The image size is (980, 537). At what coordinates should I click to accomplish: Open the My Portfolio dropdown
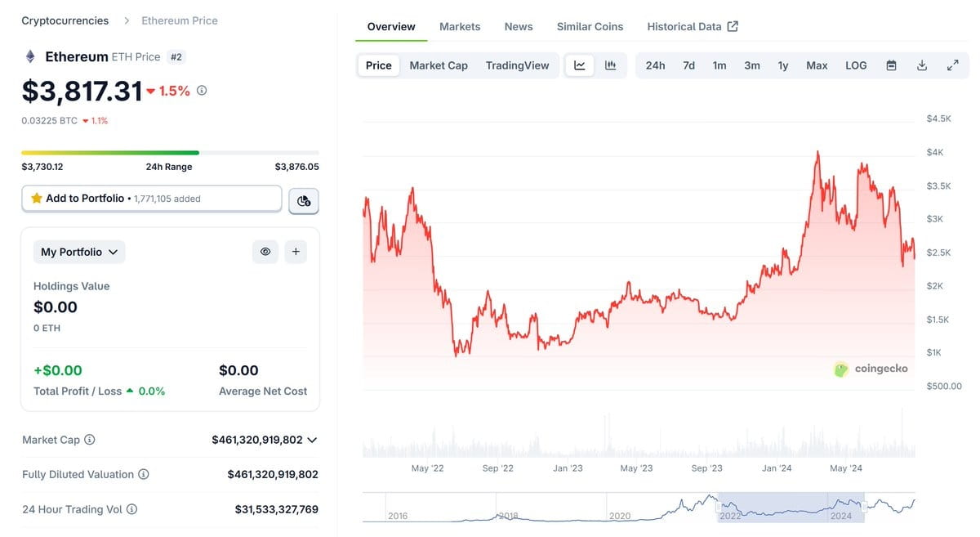click(78, 251)
